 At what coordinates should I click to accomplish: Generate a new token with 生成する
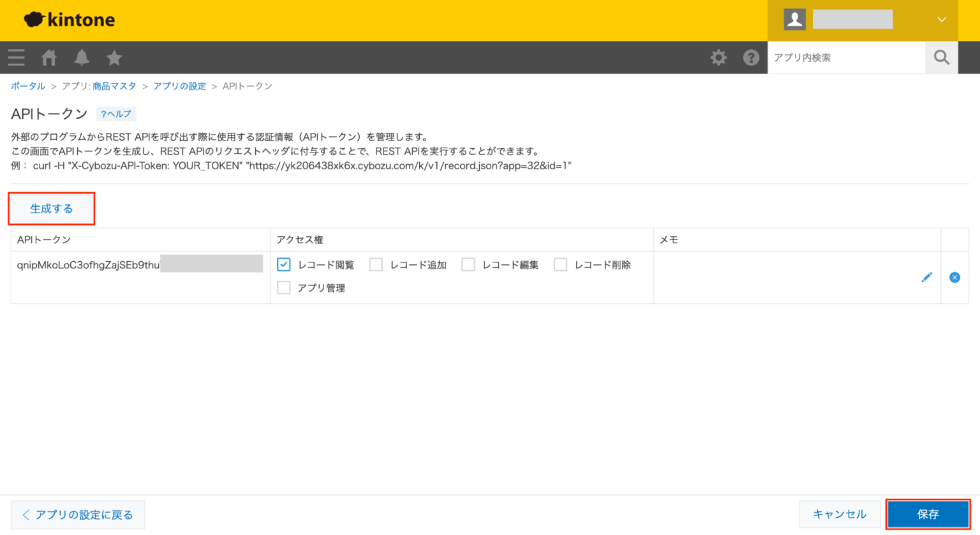(x=51, y=208)
